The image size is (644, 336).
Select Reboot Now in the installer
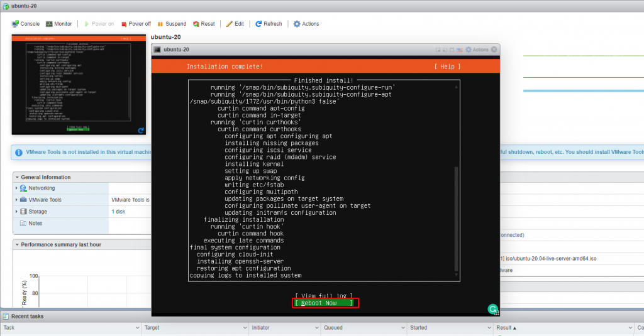[x=325, y=303]
